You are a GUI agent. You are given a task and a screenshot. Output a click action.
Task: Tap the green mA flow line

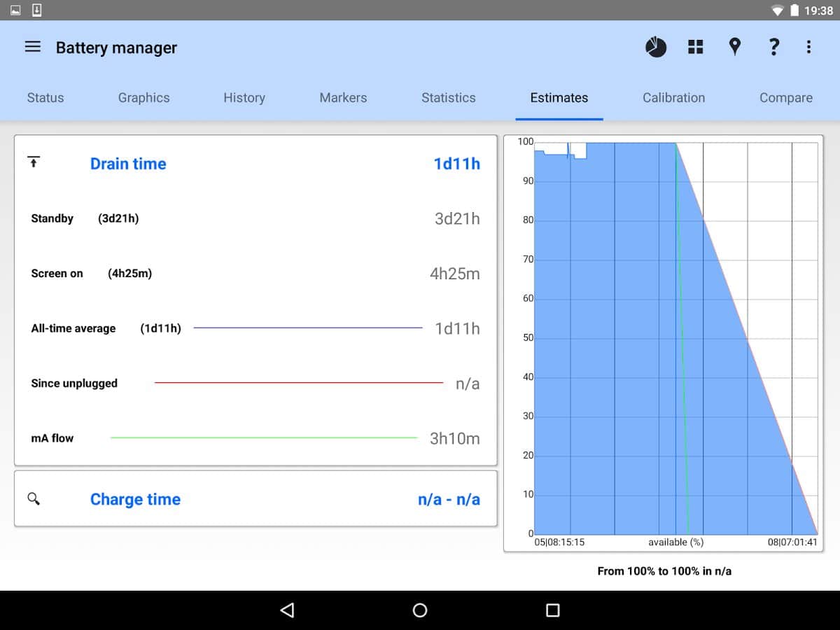263,438
